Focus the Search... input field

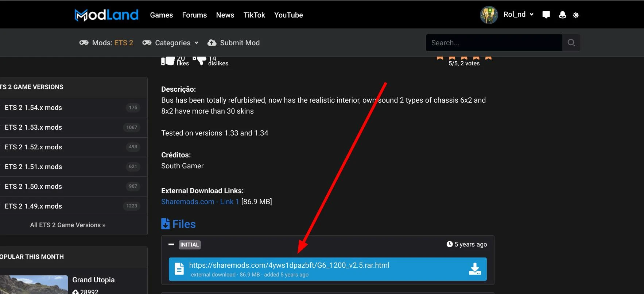pos(494,43)
